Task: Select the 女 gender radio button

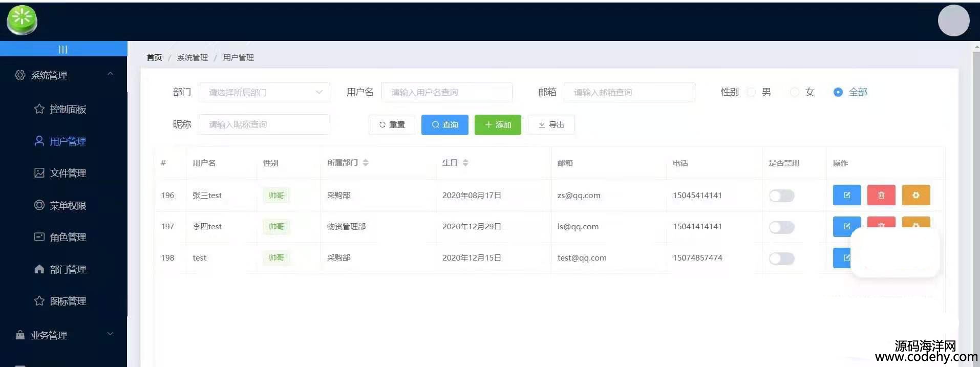Action: pyautogui.click(x=795, y=92)
